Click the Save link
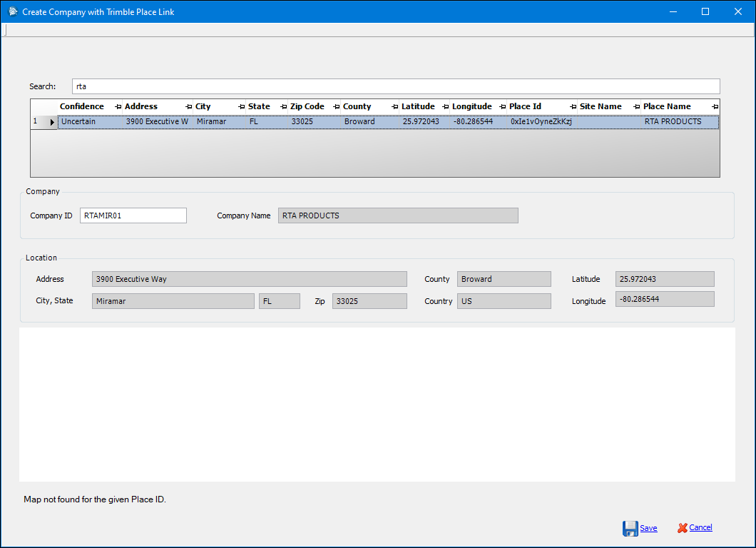 pyautogui.click(x=648, y=528)
